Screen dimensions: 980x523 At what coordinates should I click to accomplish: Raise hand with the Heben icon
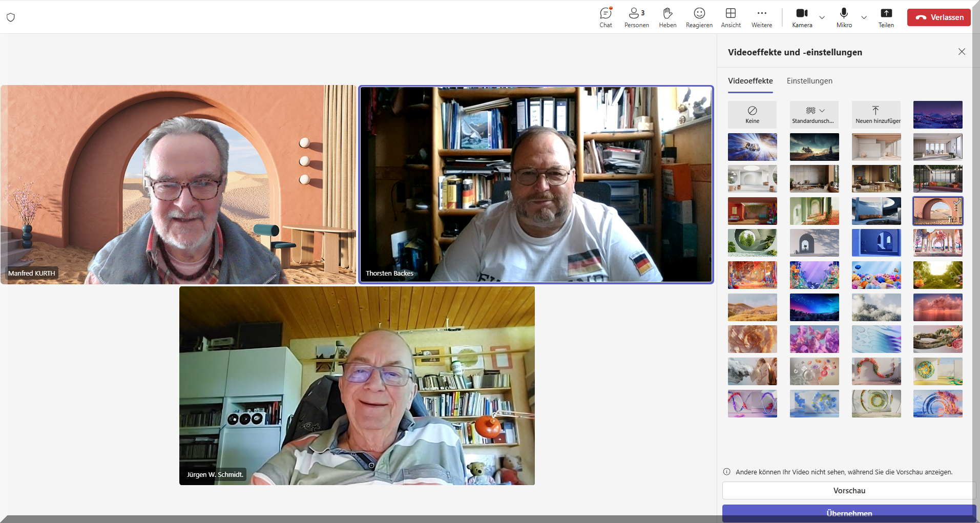(668, 17)
